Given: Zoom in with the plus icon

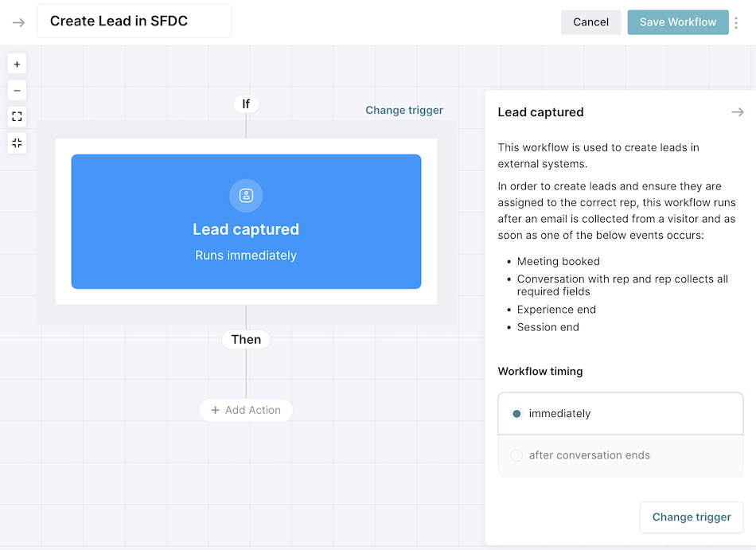Looking at the screenshot, I should pyautogui.click(x=17, y=64).
